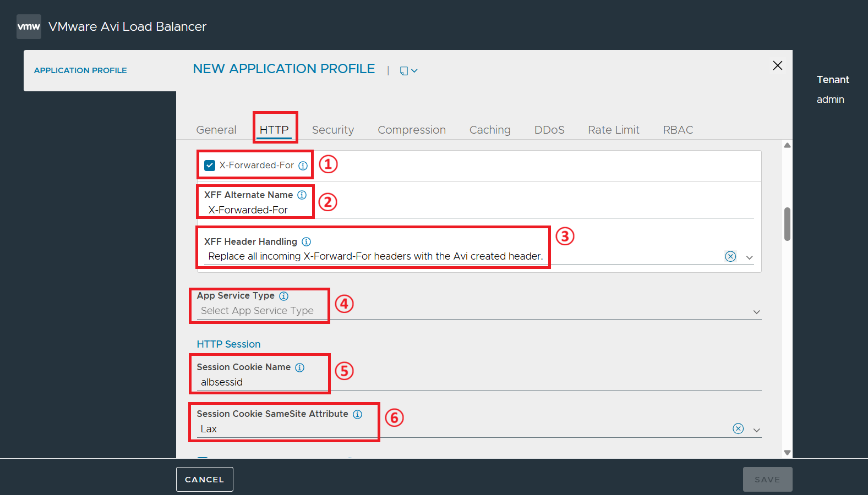The image size is (868, 495).
Task: Expand the XFF Header Handling dropdown
Action: click(750, 257)
